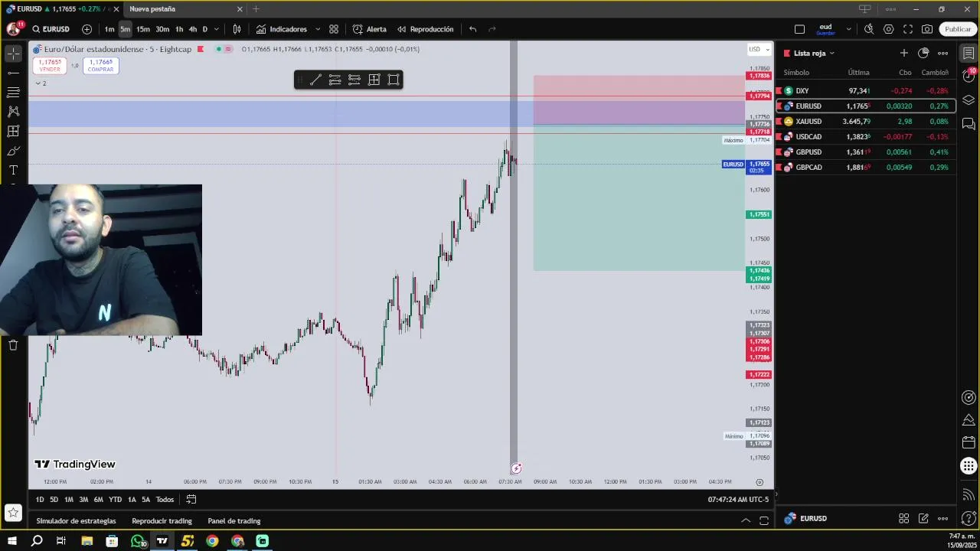Take a chart snapshot with camera icon
Screen dimensions: 980x551
[927, 29]
